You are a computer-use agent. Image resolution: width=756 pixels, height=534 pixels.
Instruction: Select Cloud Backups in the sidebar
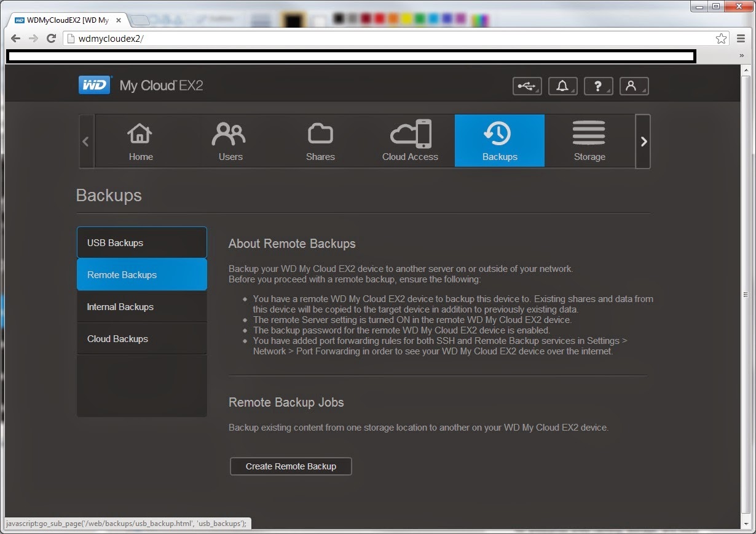142,338
